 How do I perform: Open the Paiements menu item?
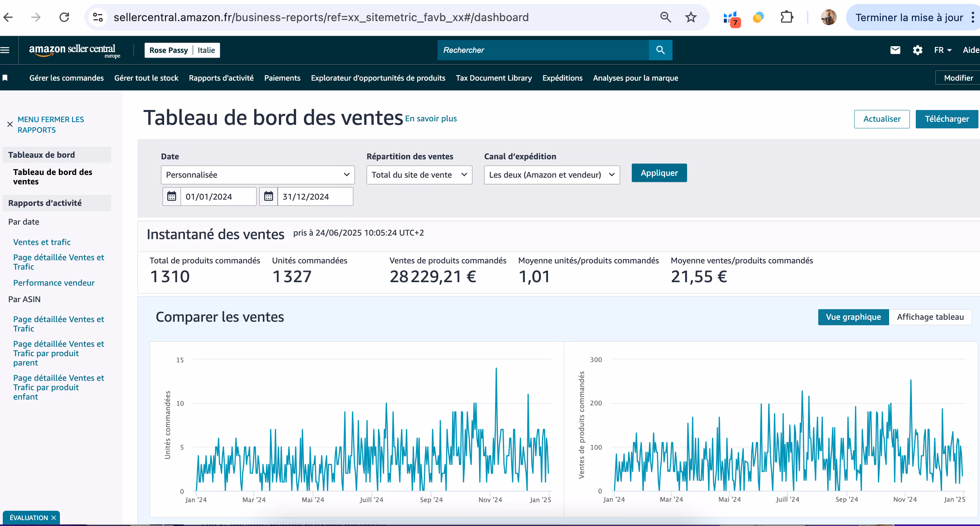(282, 78)
